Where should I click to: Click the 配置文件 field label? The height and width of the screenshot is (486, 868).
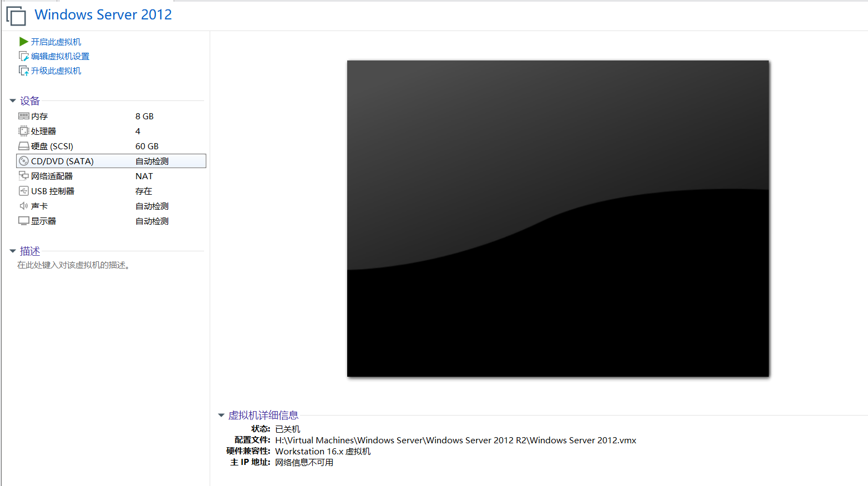pos(252,440)
